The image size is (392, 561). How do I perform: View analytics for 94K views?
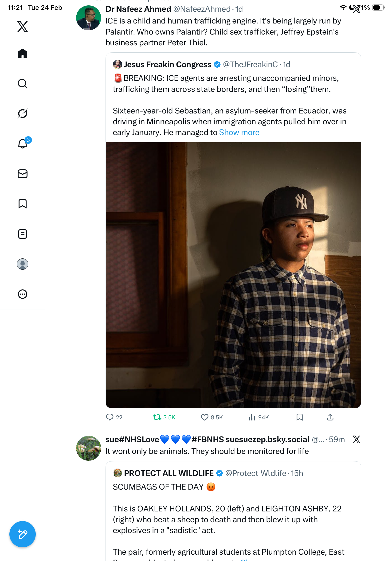[252, 417]
